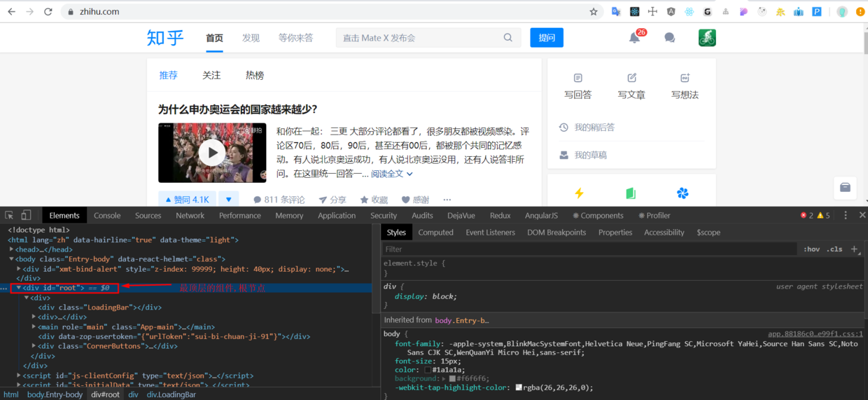This screenshot has height=400, width=868.
Task: Click the #f6f6f6 background color swatch
Action: (x=452, y=379)
